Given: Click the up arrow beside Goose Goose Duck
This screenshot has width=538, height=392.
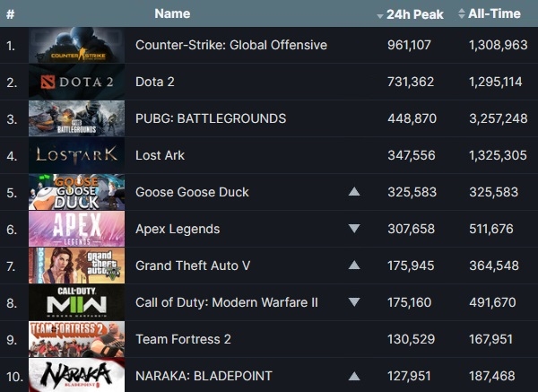Looking at the screenshot, I should pyautogui.click(x=354, y=192).
